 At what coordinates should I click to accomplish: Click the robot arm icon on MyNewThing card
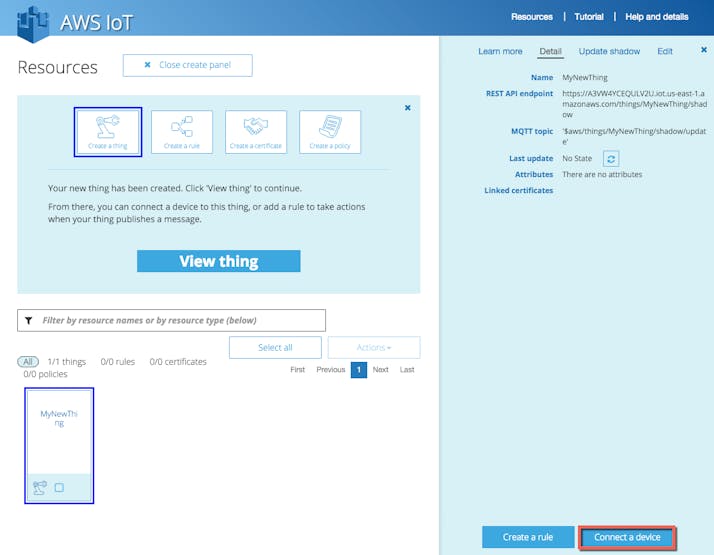(40, 488)
